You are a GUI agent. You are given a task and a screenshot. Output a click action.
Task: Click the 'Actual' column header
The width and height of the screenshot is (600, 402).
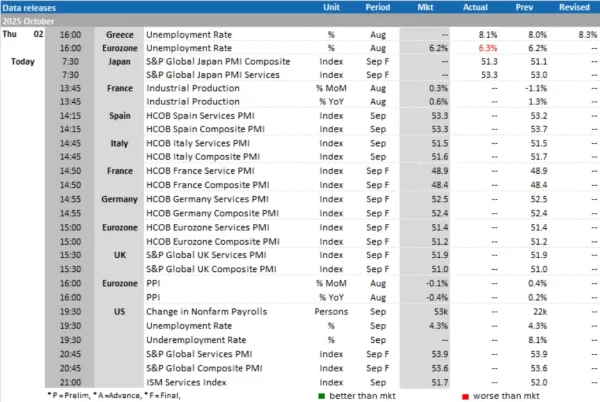tap(478, 7)
